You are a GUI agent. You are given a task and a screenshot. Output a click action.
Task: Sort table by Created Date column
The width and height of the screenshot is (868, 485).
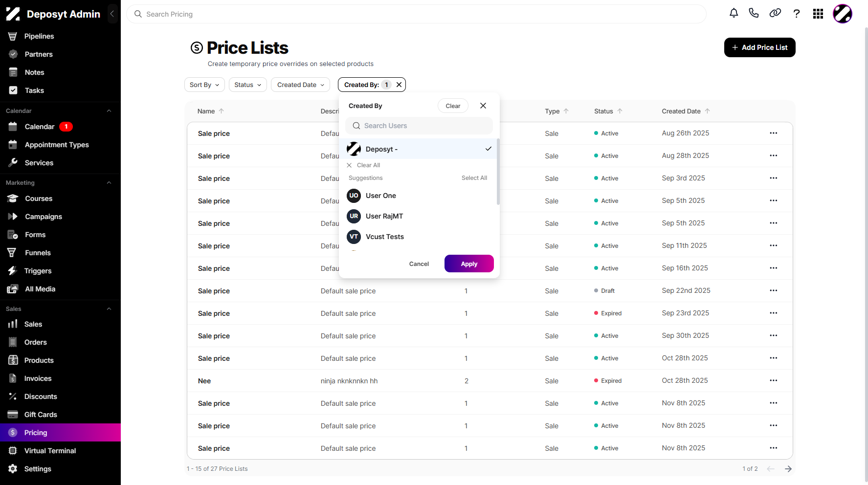686,111
